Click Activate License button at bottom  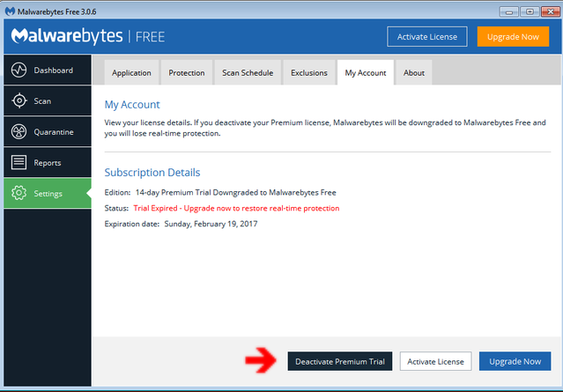[435, 361]
